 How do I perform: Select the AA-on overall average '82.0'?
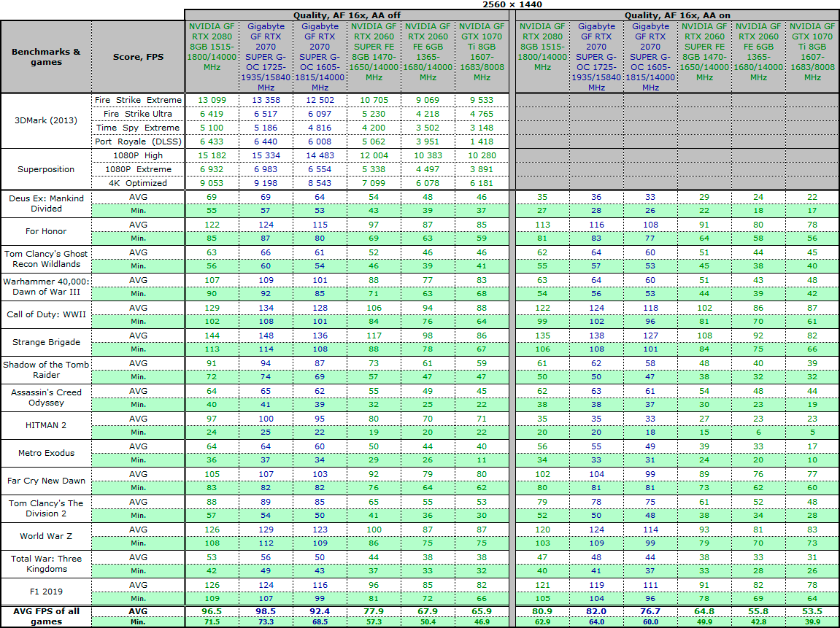click(x=596, y=611)
